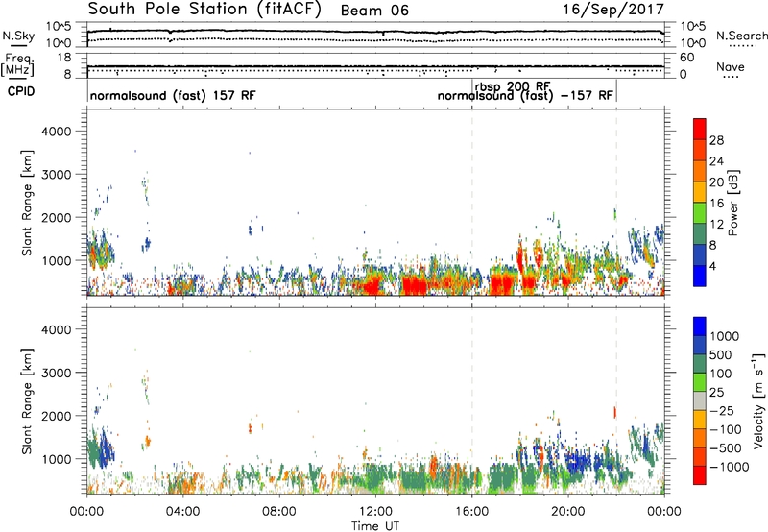
Task: Click the 'rbsp 200 RF' CPID label
Action: click(513, 86)
